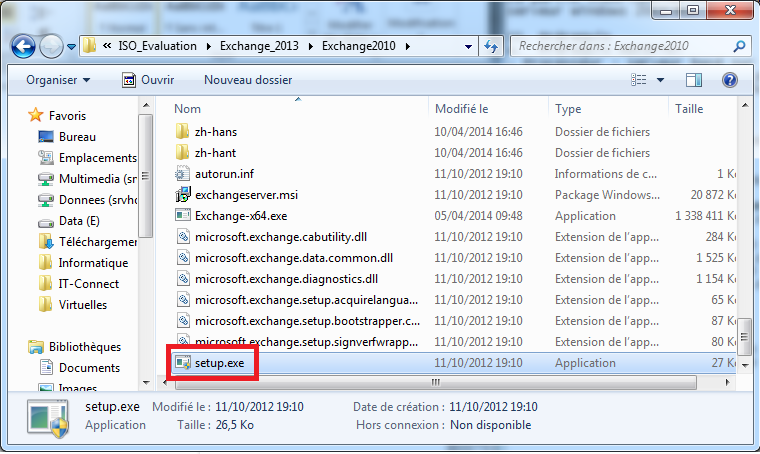Viewport: 760px width, 454px height.
Task: Click the Ouvrir toolbar button
Action: coord(148,80)
